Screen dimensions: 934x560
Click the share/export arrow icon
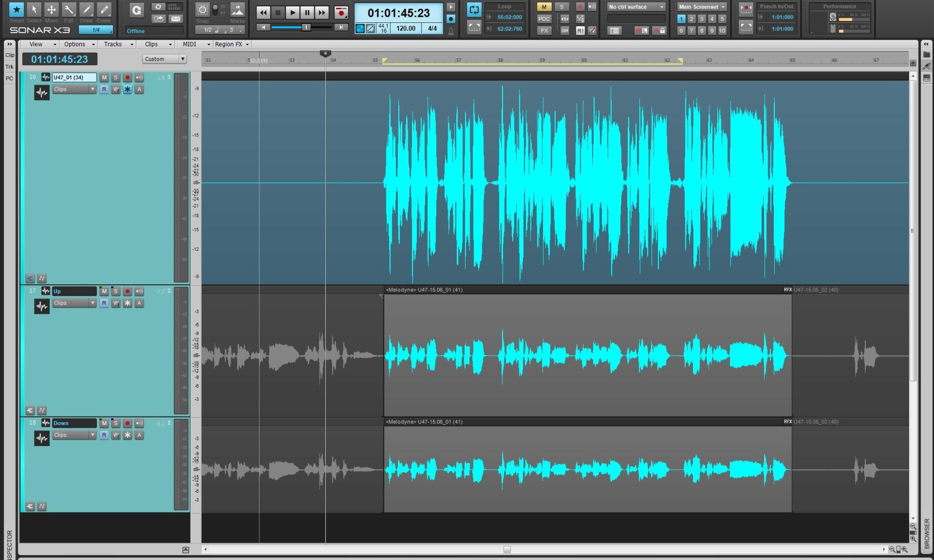159,19
